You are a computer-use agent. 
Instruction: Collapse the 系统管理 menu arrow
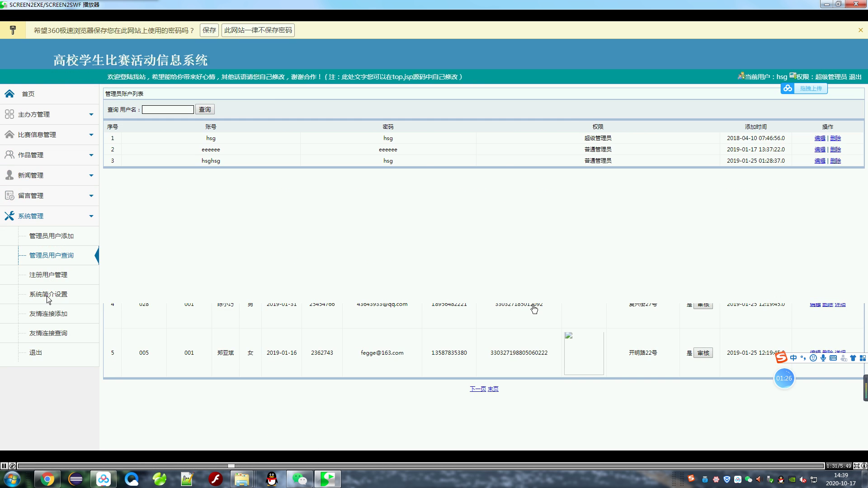coord(91,216)
